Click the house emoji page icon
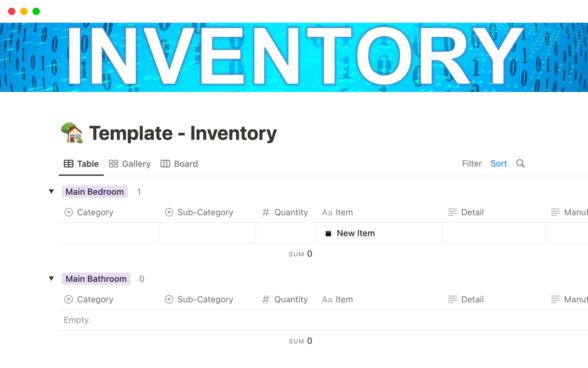 73,133
